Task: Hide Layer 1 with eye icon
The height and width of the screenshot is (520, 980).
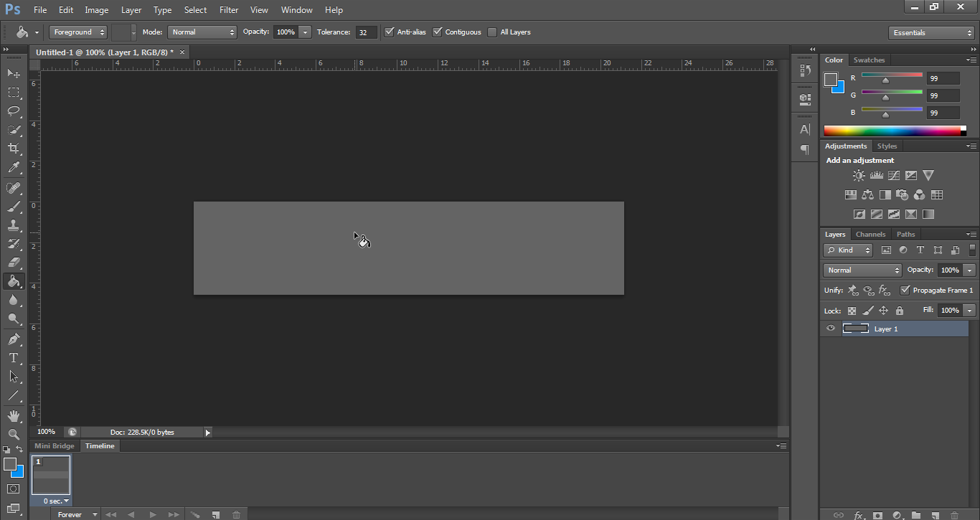Action: click(831, 328)
